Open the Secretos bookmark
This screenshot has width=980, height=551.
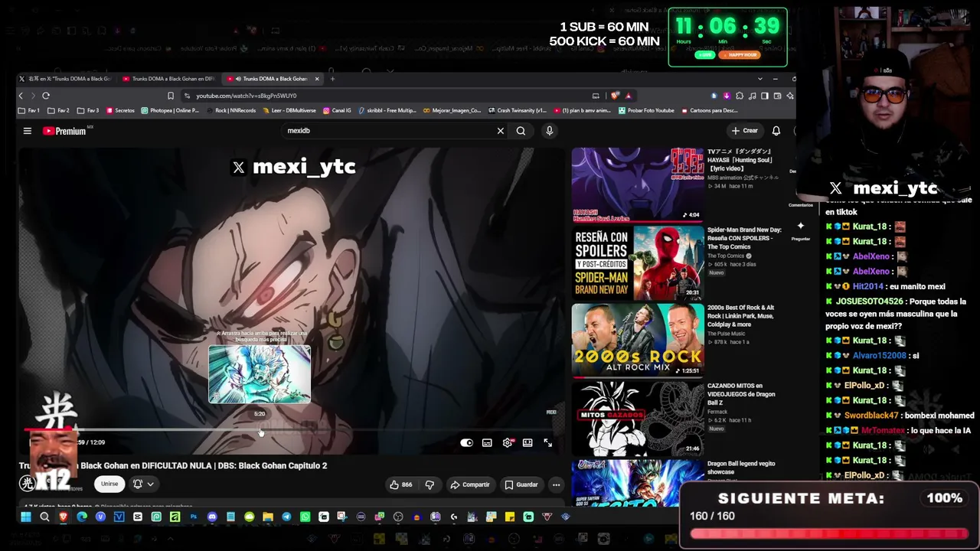click(120, 111)
